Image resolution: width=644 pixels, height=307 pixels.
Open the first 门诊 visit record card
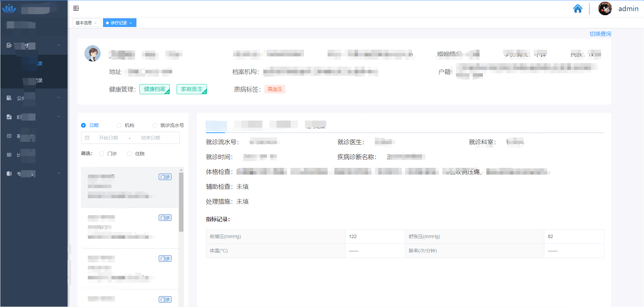tap(130, 187)
